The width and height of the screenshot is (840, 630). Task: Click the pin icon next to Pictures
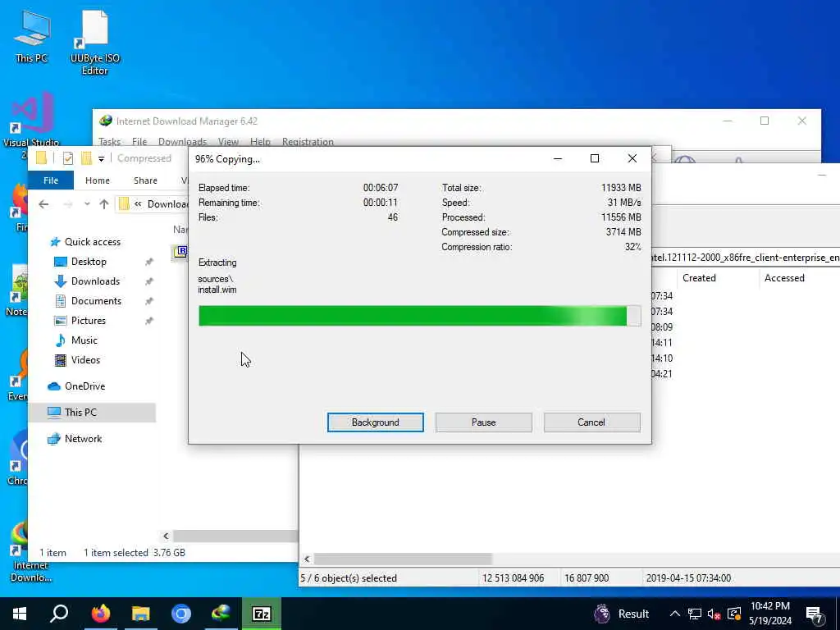(149, 321)
